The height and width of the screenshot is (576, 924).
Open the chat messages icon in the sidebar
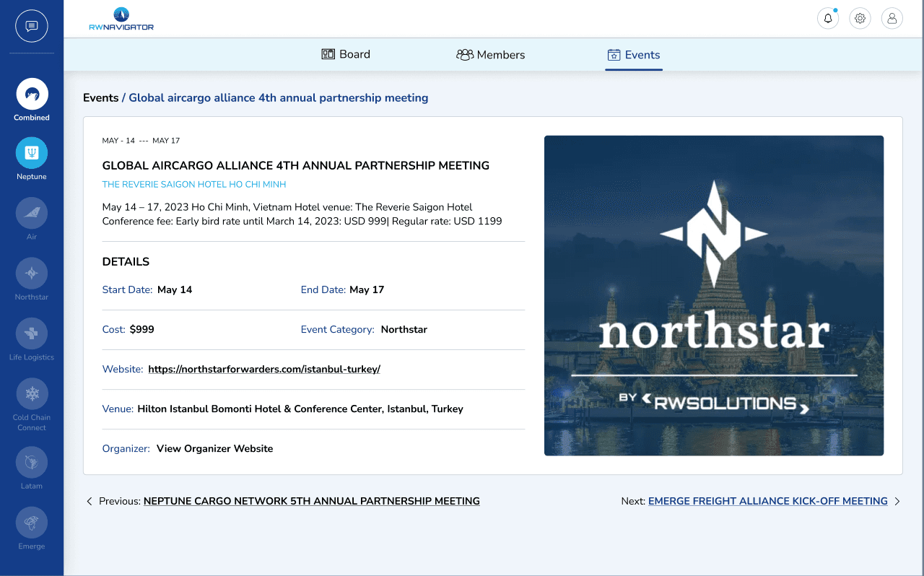[x=32, y=27]
